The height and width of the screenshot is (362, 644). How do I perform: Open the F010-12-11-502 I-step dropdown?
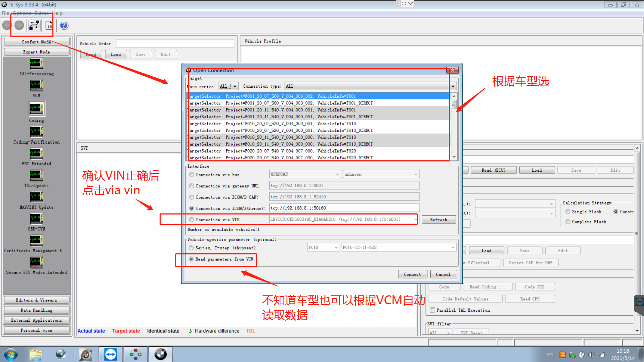click(399, 247)
